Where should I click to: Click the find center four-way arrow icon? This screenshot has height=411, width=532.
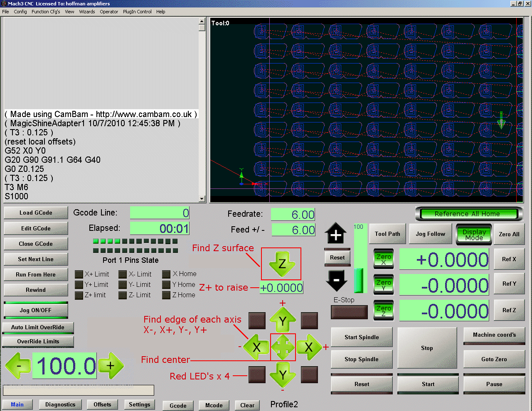click(x=283, y=347)
